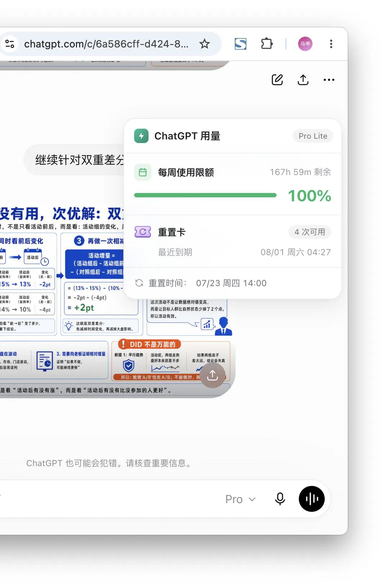Click the 4 次可用 badge
This screenshot has height=588, width=388.
310,232
